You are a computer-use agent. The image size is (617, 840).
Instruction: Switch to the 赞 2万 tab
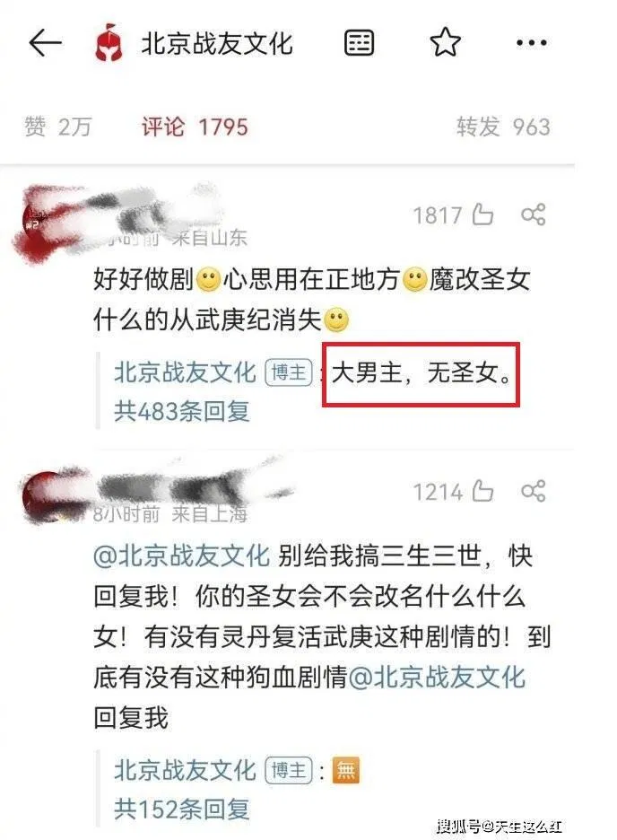point(58,127)
